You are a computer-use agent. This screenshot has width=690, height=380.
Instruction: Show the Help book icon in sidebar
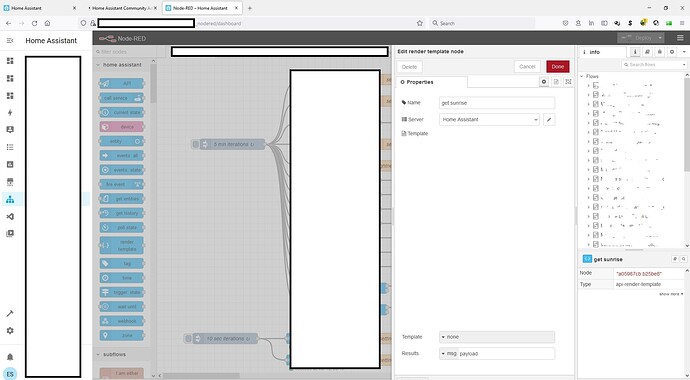pyautogui.click(x=647, y=52)
